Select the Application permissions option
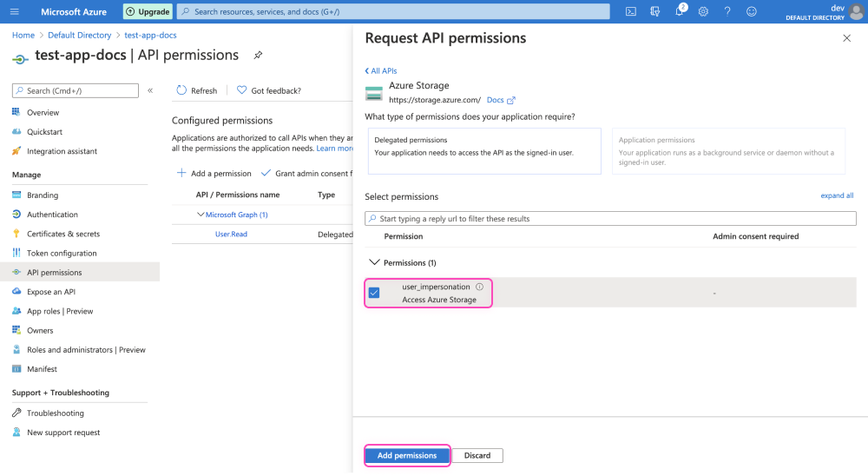 (x=727, y=150)
